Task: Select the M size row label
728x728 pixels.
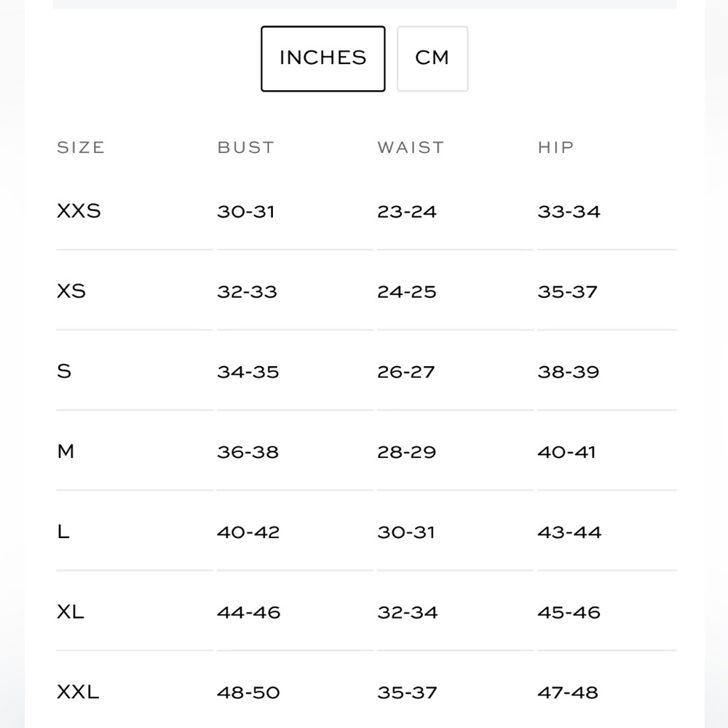Action: coord(66,451)
